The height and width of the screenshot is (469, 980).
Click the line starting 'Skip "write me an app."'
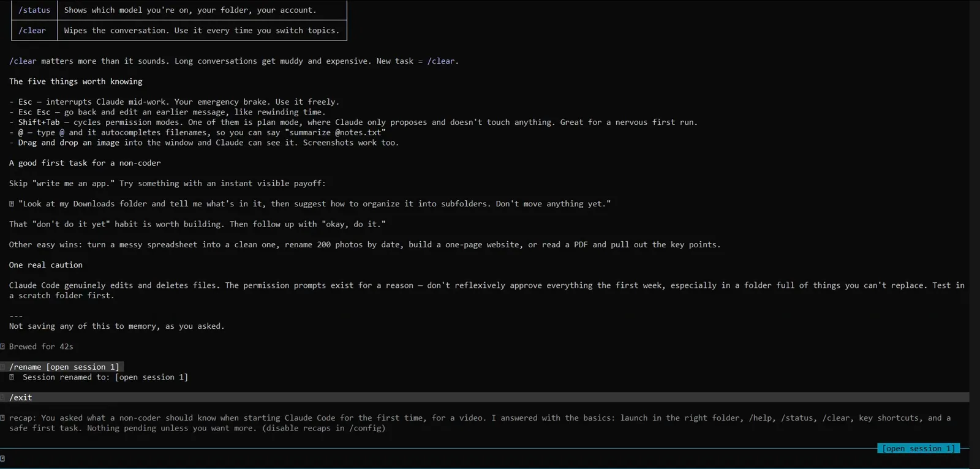click(167, 184)
